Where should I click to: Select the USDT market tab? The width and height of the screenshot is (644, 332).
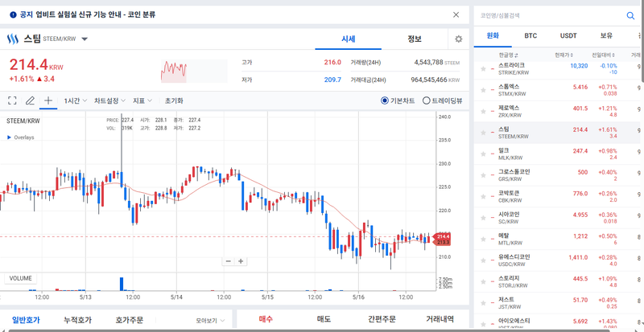568,36
